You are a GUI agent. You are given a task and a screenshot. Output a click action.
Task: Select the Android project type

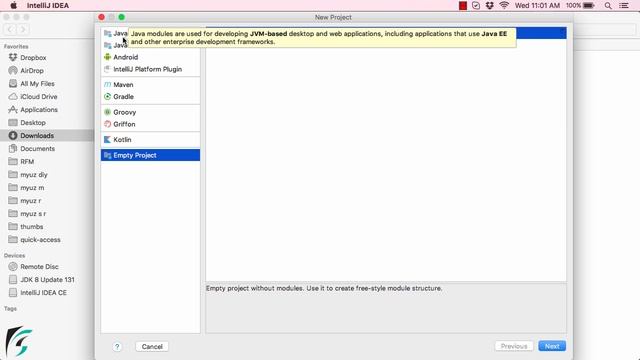coord(150,57)
